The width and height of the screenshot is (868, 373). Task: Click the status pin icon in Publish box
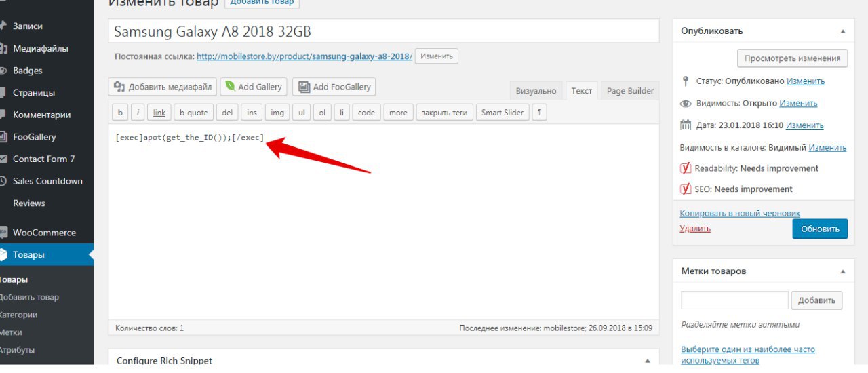[686, 81]
